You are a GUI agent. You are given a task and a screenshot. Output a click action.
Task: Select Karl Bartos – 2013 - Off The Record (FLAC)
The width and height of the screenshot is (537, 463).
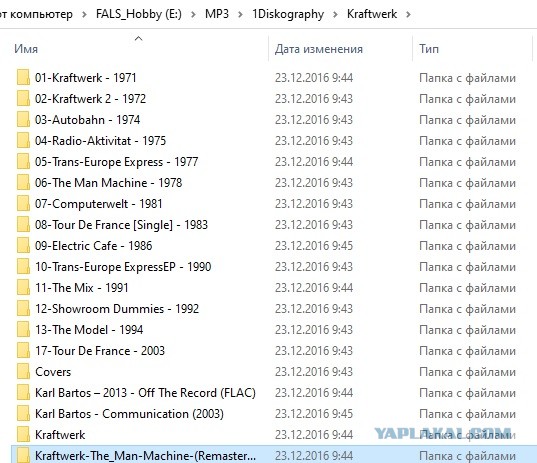coord(145,393)
